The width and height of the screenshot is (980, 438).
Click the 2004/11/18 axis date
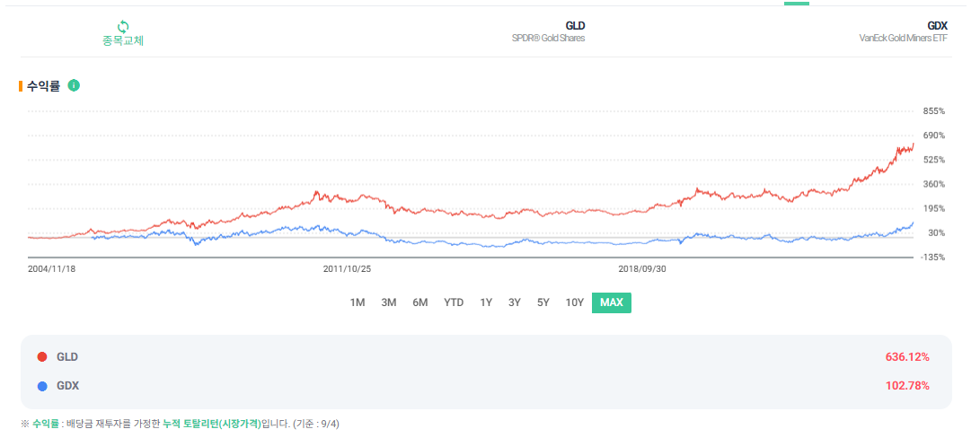click(51, 268)
